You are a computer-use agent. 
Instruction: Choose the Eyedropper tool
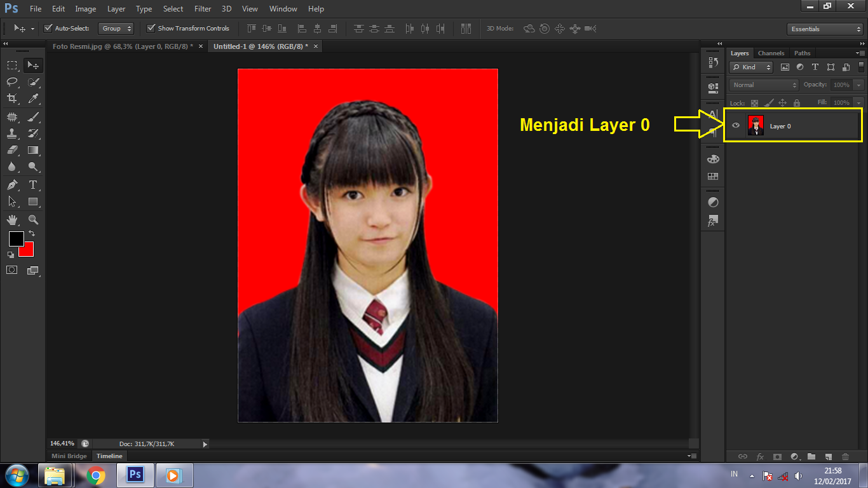pyautogui.click(x=34, y=98)
